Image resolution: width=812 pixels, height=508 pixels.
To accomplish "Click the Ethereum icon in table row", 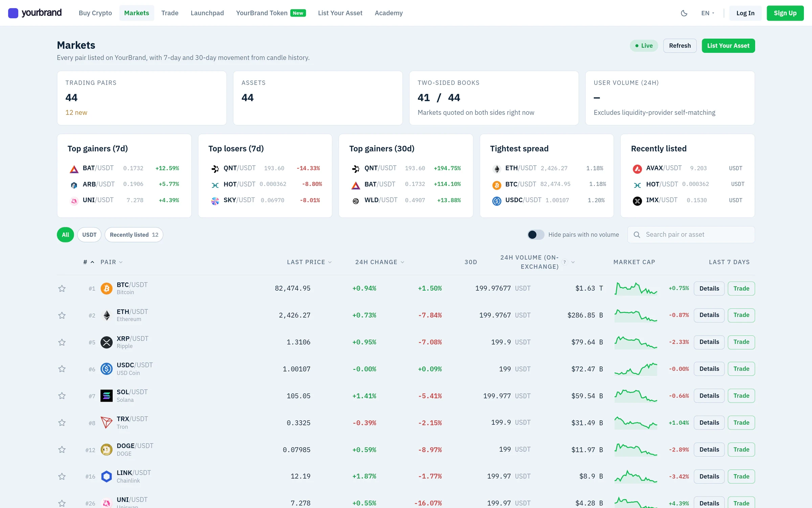I will (x=107, y=315).
